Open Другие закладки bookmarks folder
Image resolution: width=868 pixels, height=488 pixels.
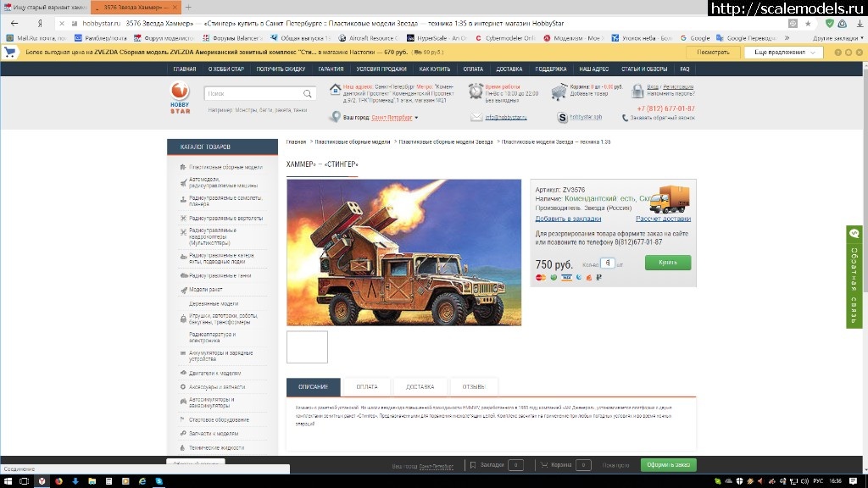[x=837, y=38]
